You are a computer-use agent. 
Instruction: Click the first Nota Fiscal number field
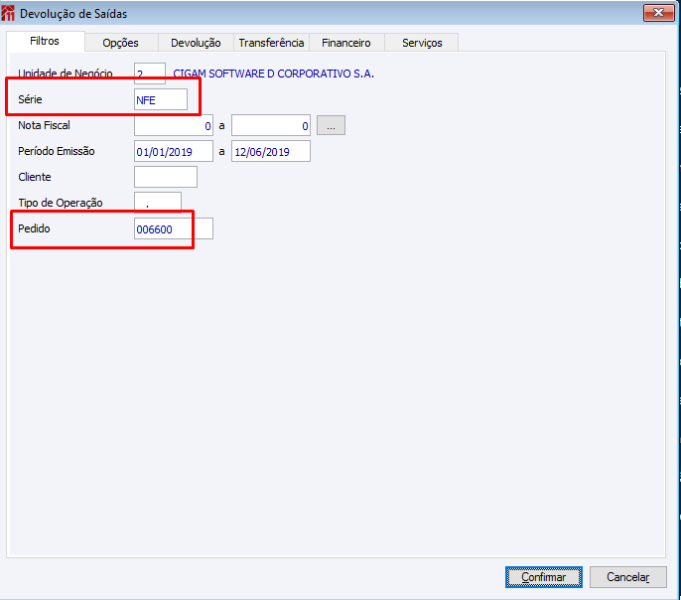coord(174,126)
